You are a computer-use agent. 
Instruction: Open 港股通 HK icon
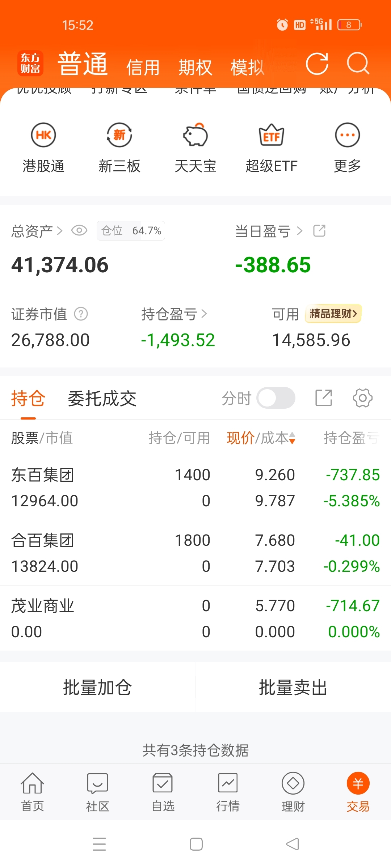pos(43,135)
